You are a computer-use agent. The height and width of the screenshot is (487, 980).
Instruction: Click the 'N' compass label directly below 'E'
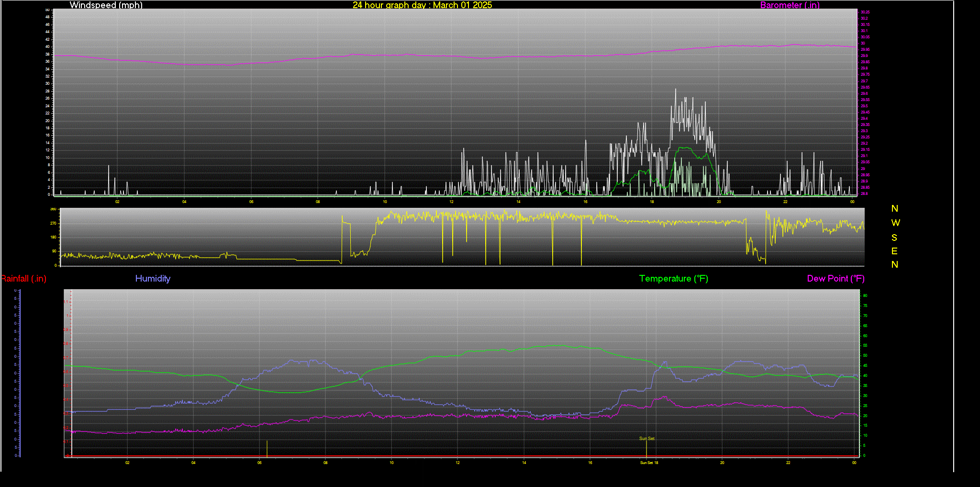coord(895,264)
